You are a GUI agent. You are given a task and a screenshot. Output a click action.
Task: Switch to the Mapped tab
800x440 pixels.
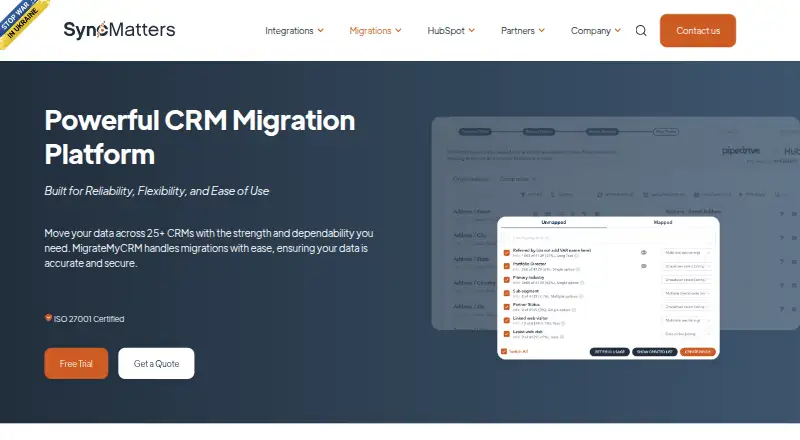[663, 223]
